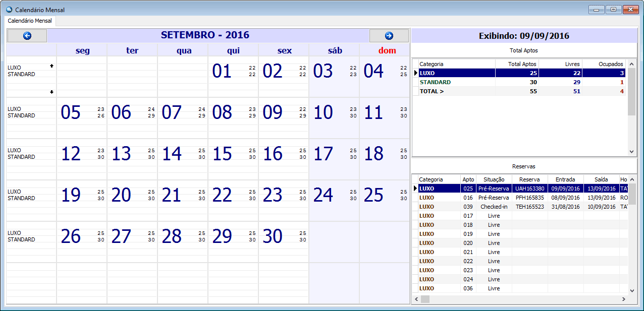Click the Categoria header in the Reservas table

(439, 179)
